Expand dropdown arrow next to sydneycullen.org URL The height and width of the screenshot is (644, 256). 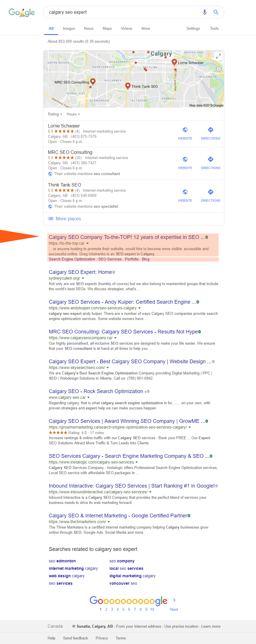click(83, 278)
